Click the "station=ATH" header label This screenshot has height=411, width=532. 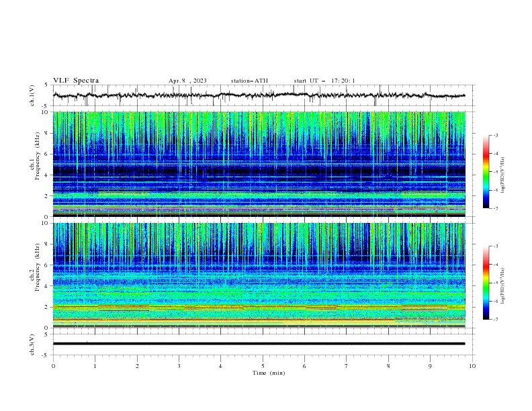[249, 81]
